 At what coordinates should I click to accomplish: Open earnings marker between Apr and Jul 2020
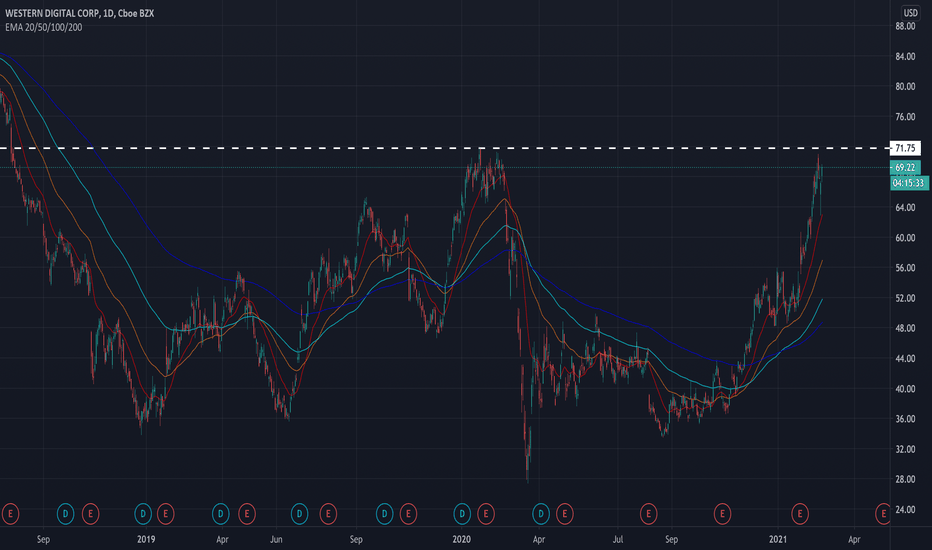click(564, 513)
